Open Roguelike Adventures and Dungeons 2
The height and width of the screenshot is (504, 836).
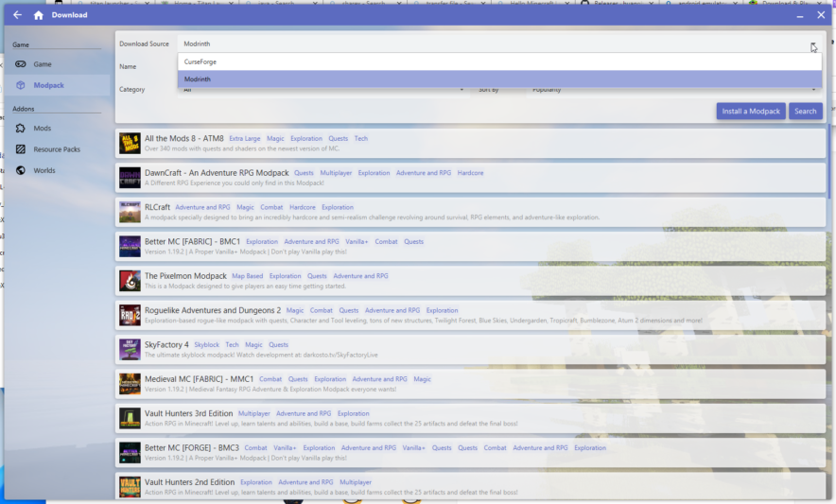coord(213,310)
